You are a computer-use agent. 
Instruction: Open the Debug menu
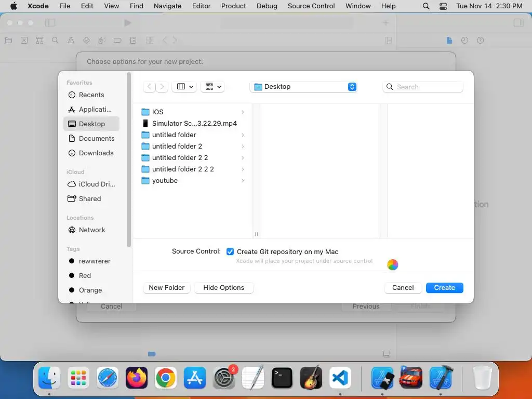click(x=267, y=6)
